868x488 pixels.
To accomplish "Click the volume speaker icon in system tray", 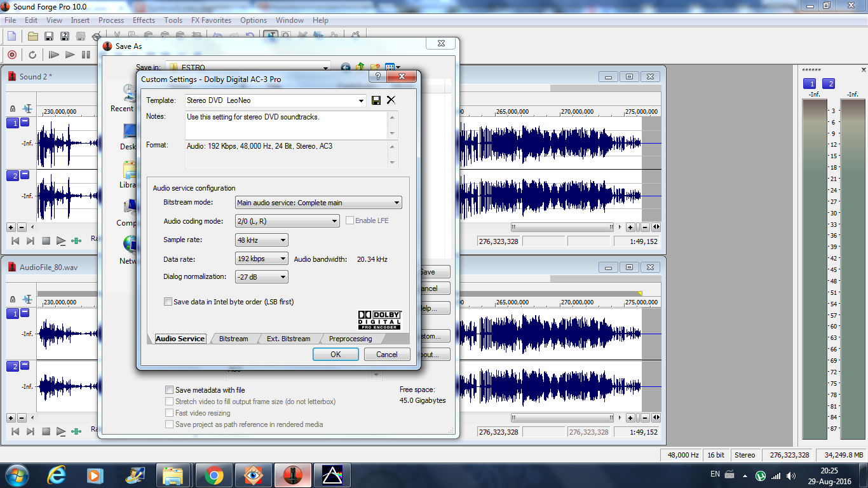I will [x=791, y=475].
